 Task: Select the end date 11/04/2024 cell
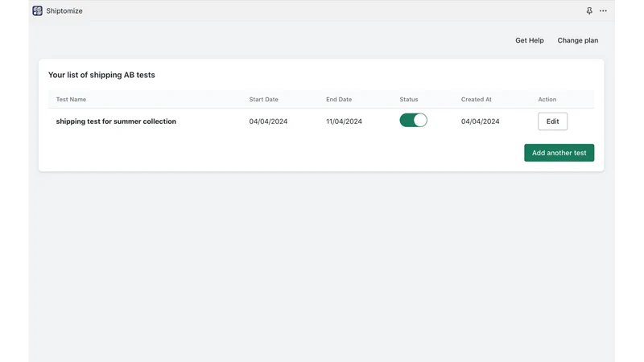(x=344, y=121)
